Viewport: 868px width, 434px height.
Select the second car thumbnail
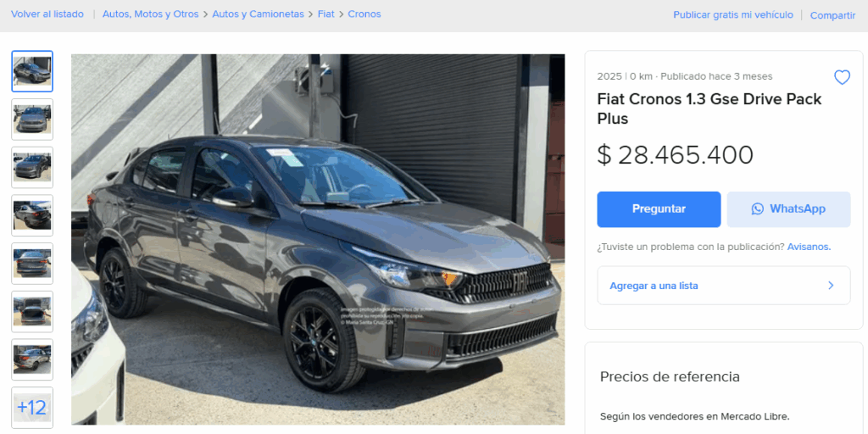pos(32,119)
